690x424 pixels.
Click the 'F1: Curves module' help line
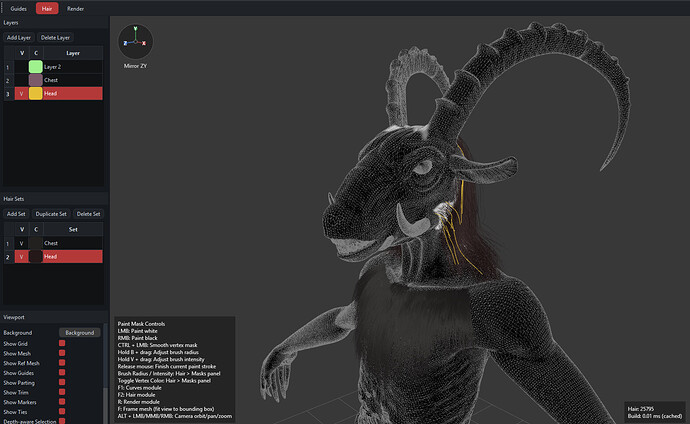[139, 387]
